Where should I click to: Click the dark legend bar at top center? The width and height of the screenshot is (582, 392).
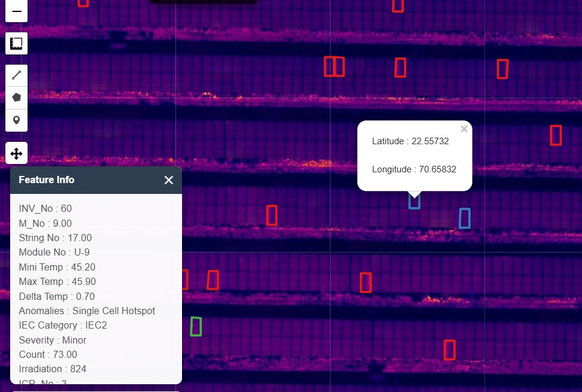tap(204, 2)
